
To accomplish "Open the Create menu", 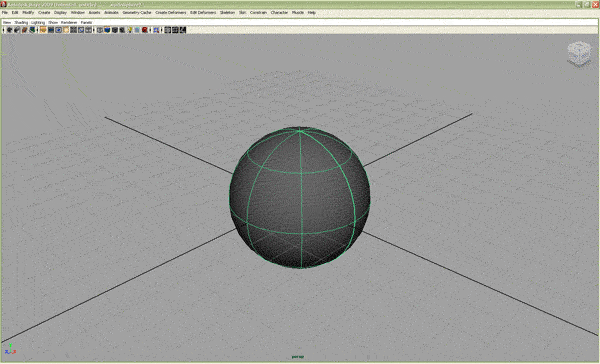I will click(x=44, y=13).
